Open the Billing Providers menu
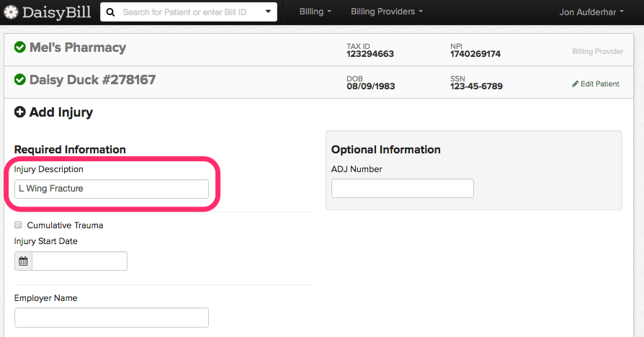Screen dimensions: 644x337 click(x=387, y=12)
